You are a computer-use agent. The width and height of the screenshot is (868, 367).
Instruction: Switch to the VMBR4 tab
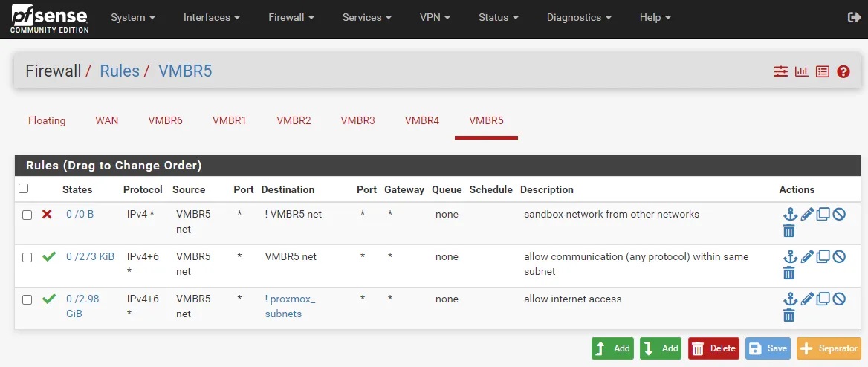click(x=422, y=120)
